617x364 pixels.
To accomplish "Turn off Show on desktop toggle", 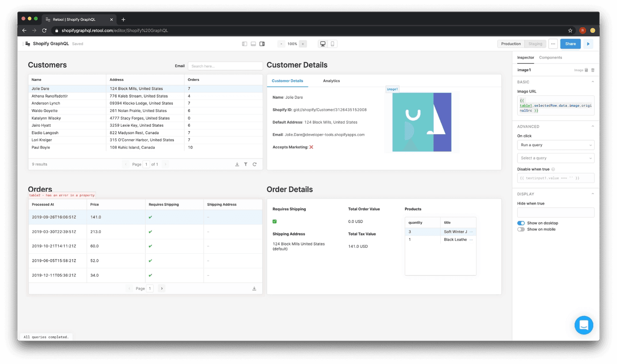I will coord(521,223).
